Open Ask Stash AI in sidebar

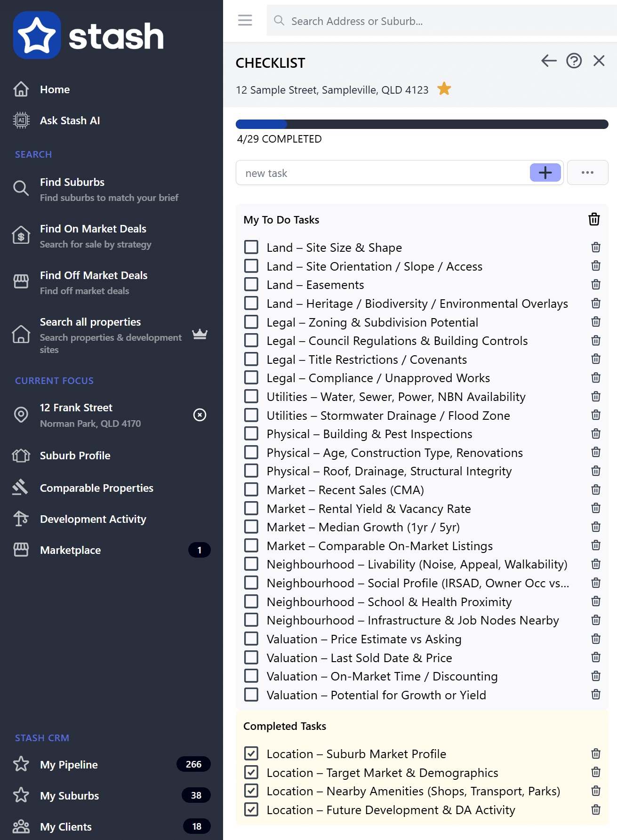click(70, 120)
